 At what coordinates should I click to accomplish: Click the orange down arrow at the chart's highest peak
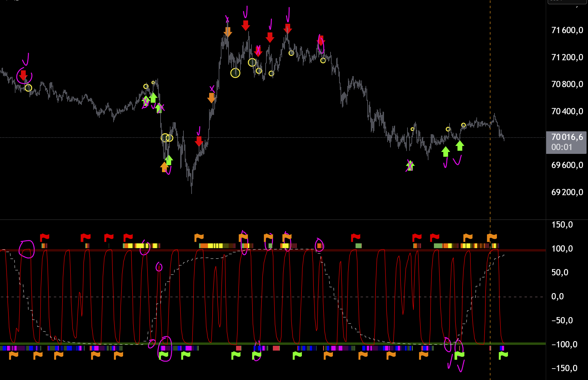point(228,32)
